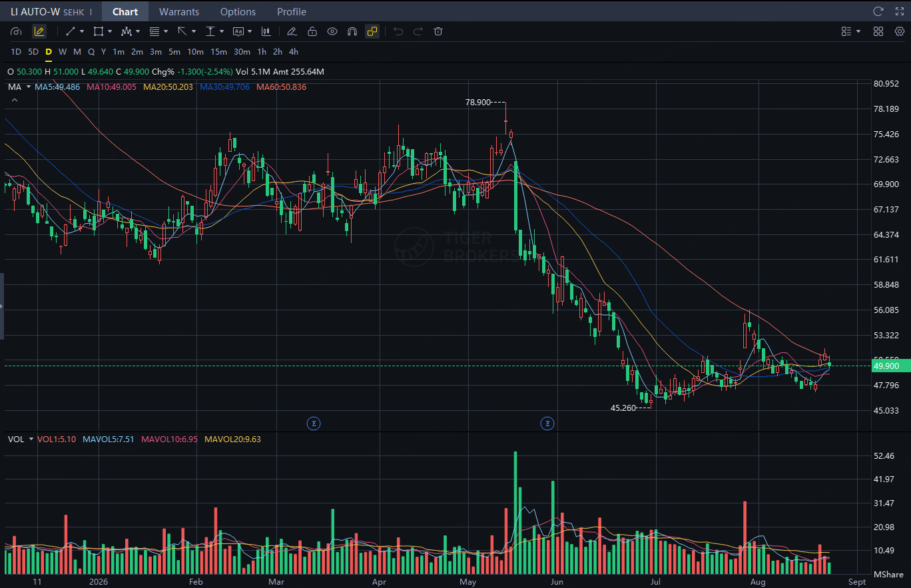
Task: Select the yearly Y period
Action: pos(103,52)
